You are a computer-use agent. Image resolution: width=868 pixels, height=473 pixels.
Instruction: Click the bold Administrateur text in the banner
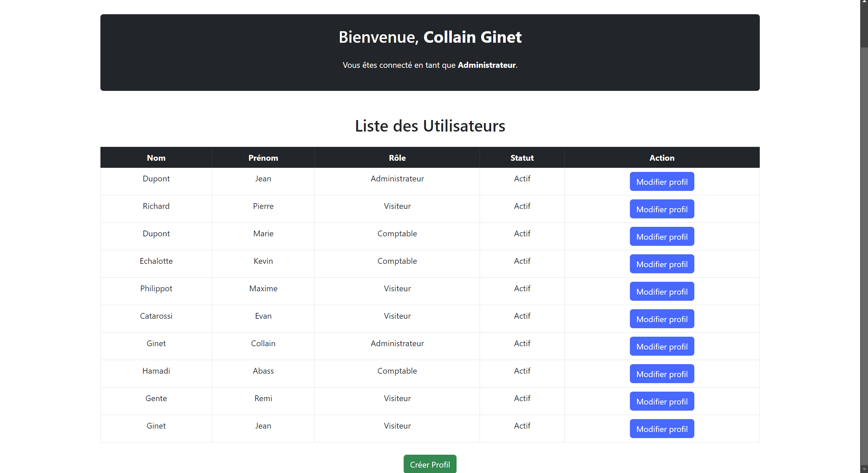486,65
